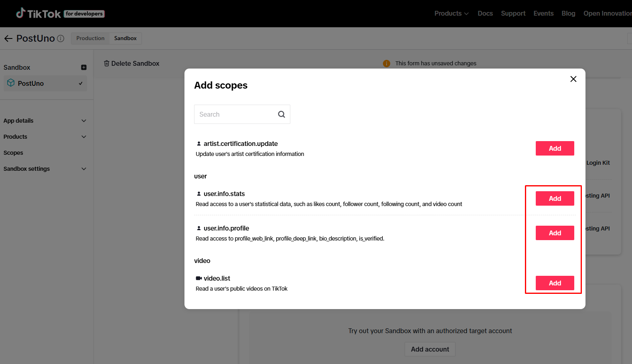Open Scopes in the left sidebar
The image size is (632, 364).
point(13,153)
